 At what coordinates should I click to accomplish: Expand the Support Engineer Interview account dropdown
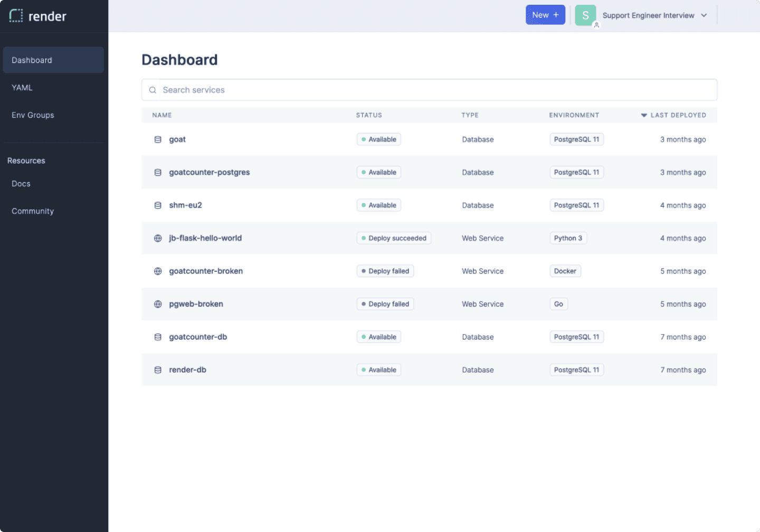click(654, 15)
